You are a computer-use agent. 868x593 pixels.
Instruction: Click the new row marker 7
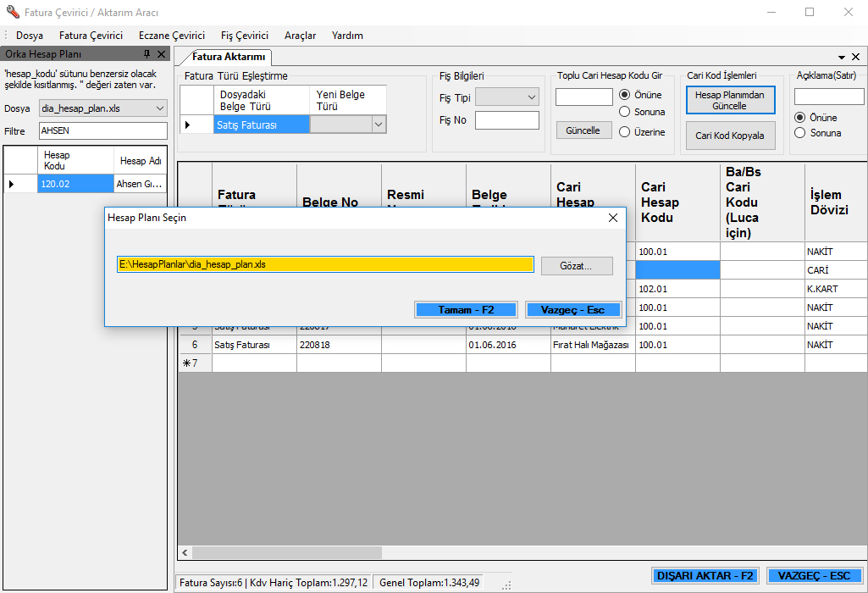coord(195,363)
